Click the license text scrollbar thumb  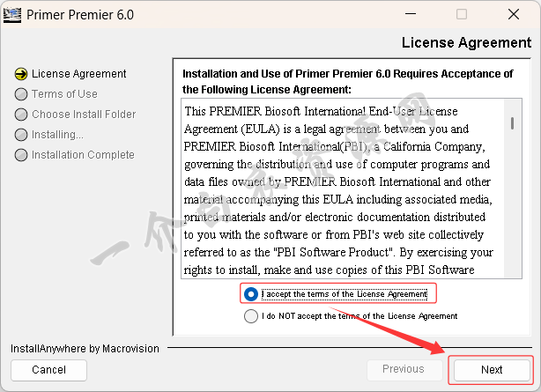[x=512, y=122]
